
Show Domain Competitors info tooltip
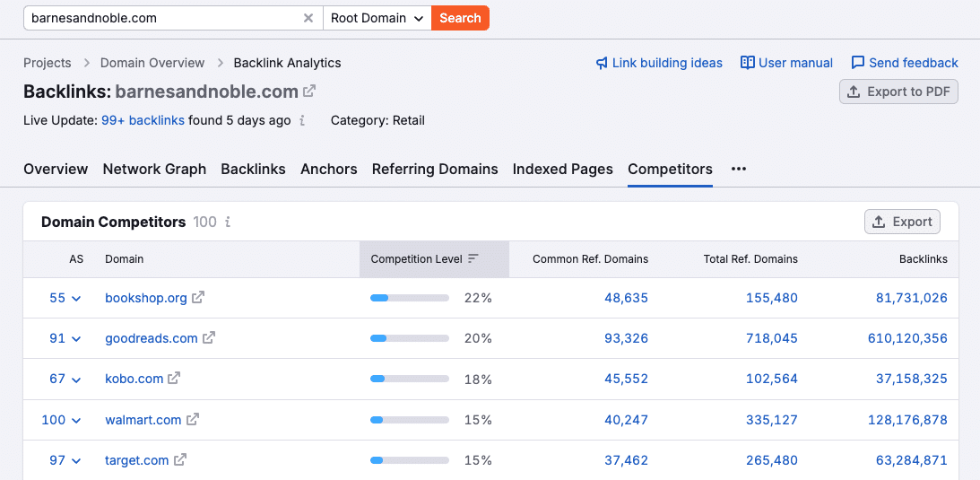pyautogui.click(x=228, y=222)
